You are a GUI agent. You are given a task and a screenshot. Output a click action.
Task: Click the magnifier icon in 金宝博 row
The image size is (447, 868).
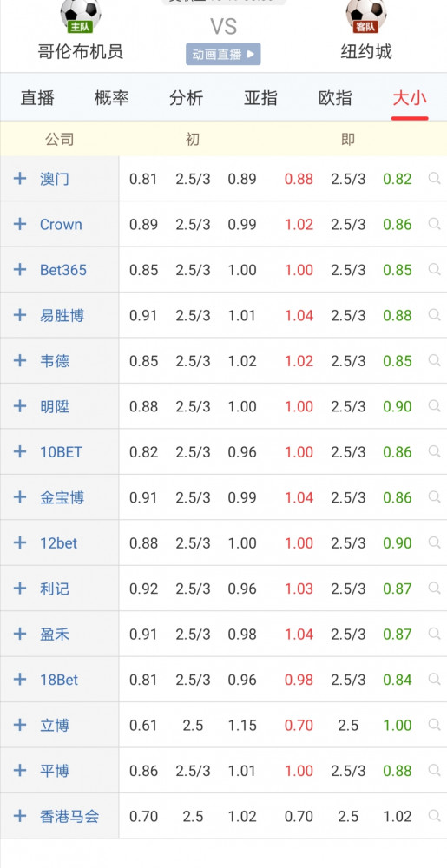(x=434, y=497)
